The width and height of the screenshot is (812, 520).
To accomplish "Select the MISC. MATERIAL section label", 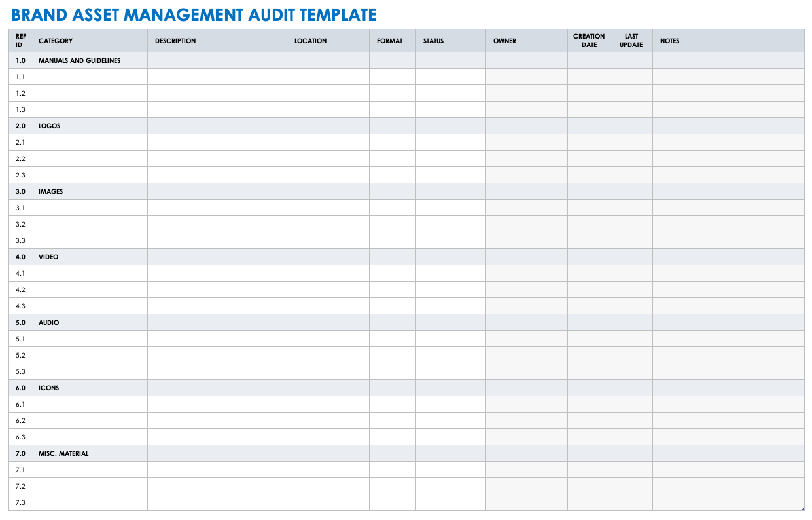I will tap(63, 453).
